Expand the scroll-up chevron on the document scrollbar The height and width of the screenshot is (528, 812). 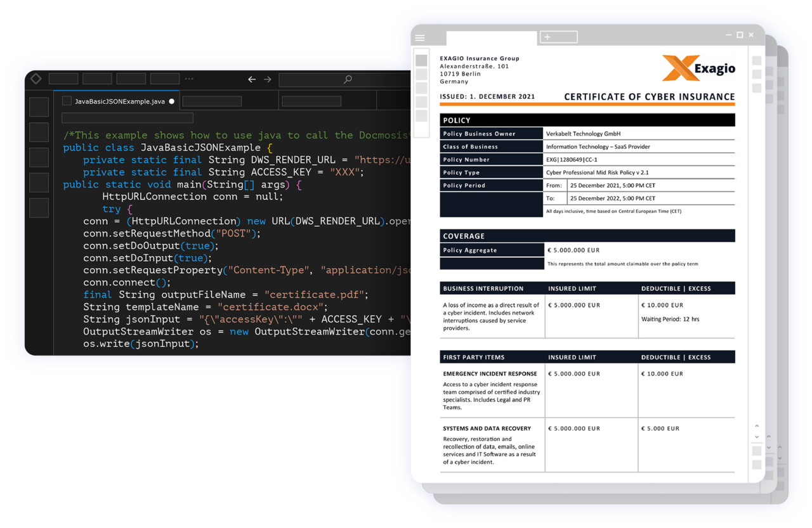point(756,427)
